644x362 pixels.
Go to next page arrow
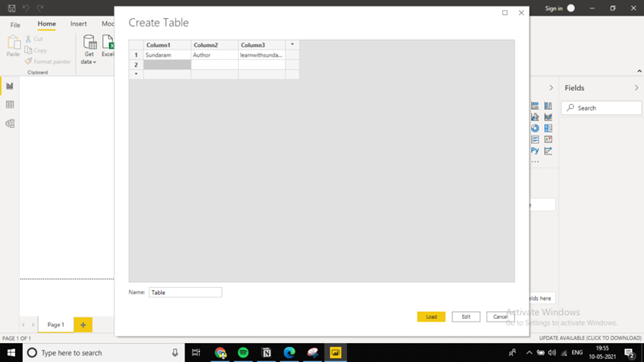(33, 325)
